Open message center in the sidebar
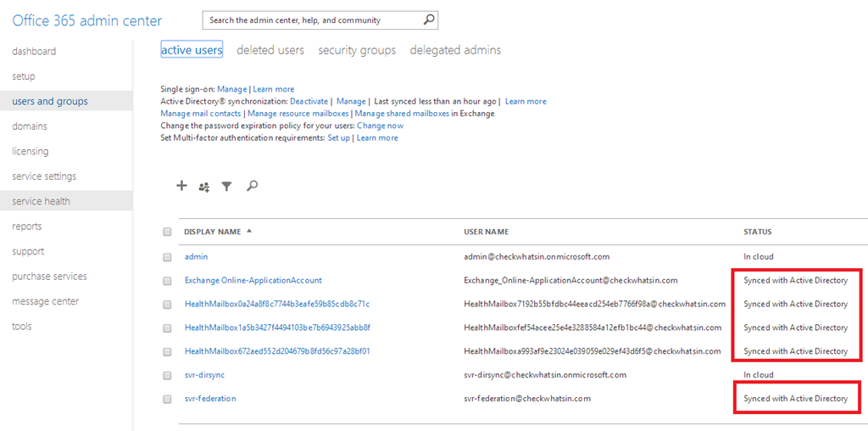868x431 pixels. (x=46, y=301)
